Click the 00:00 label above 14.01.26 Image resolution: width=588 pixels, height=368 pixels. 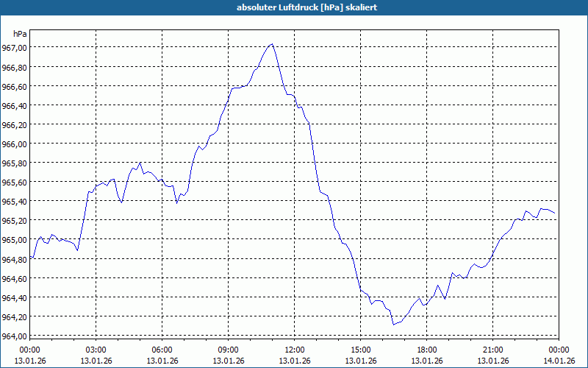point(559,350)
